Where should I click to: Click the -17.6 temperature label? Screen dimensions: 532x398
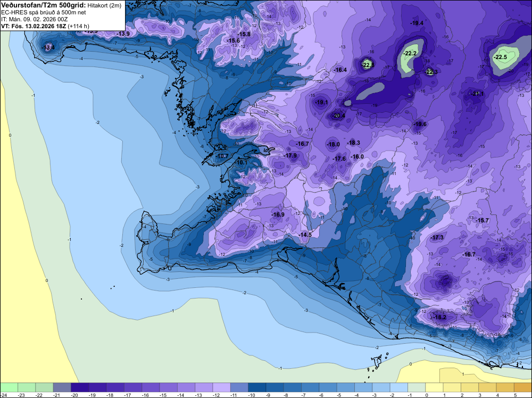(x=339, y=159)
